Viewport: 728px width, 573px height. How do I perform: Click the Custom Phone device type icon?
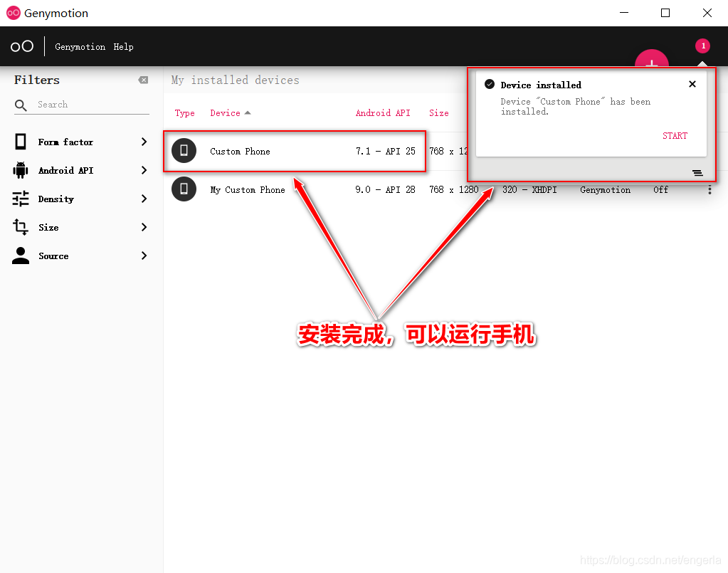click(x=184, y=150)
